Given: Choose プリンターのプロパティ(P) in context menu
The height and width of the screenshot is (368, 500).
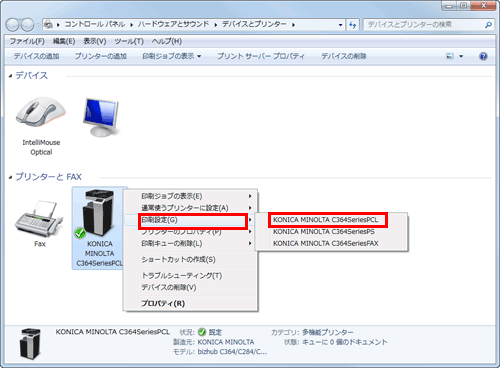Looking at the screenshot, I should pyautogui.click(x=191, y=232).
